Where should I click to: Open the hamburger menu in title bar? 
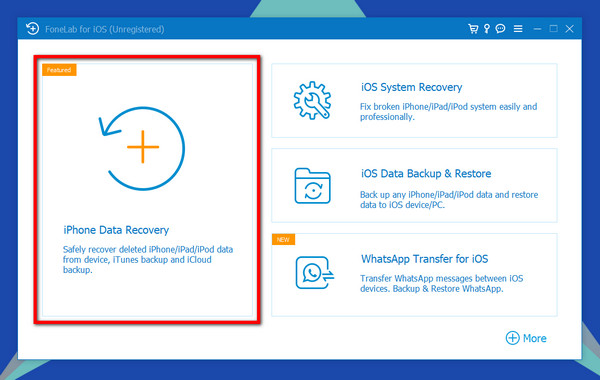tap(518, 29)
